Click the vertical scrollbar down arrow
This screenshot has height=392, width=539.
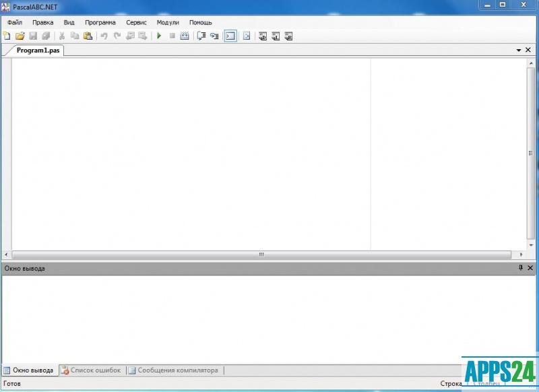pos(531,245)
